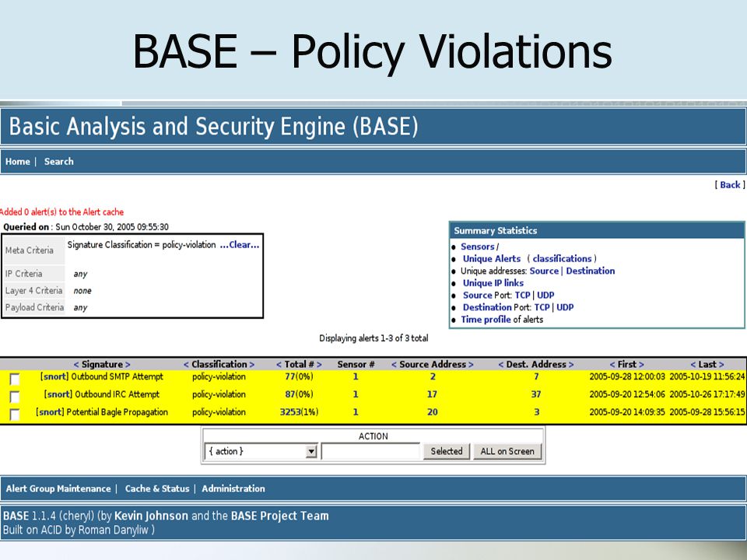Open Cache & Status page
Screen dimensions: 747x560
tap(157, 488)
